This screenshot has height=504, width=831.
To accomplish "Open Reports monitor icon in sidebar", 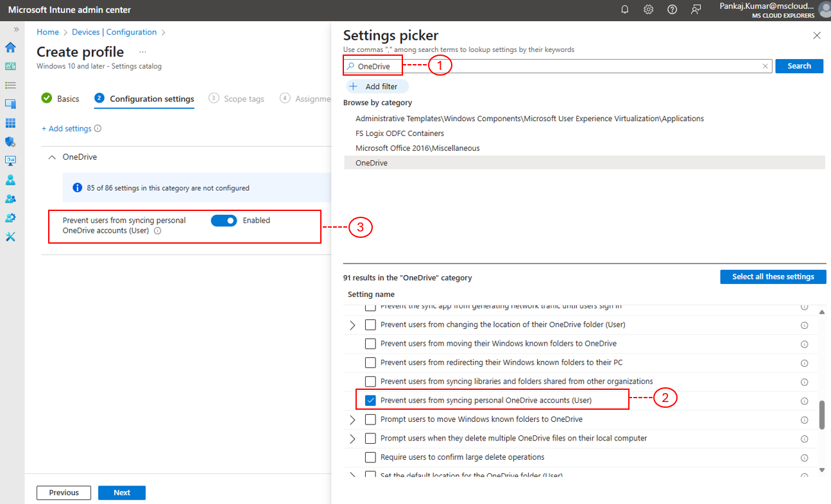I will [x=10, y=161].
